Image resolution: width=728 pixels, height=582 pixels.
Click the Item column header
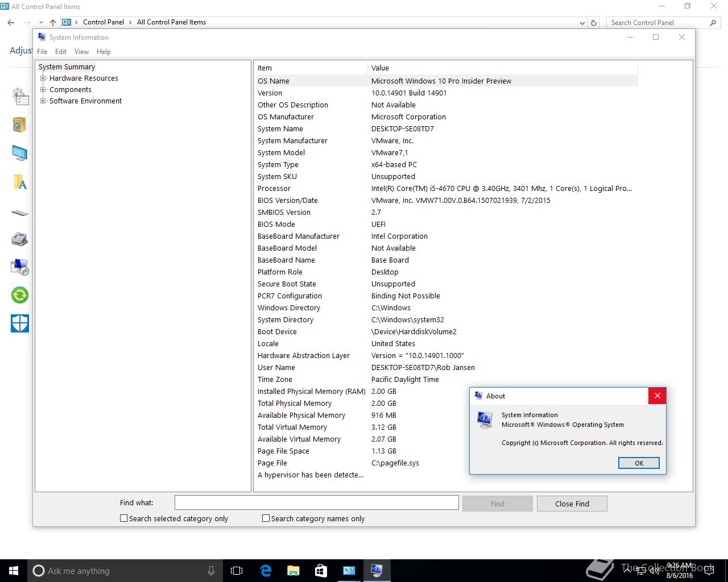click(x=311, y=68)
